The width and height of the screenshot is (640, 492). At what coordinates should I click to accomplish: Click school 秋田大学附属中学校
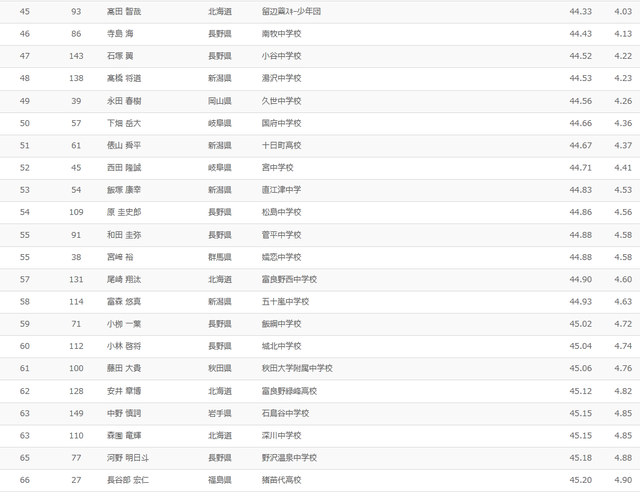(297, 368)
